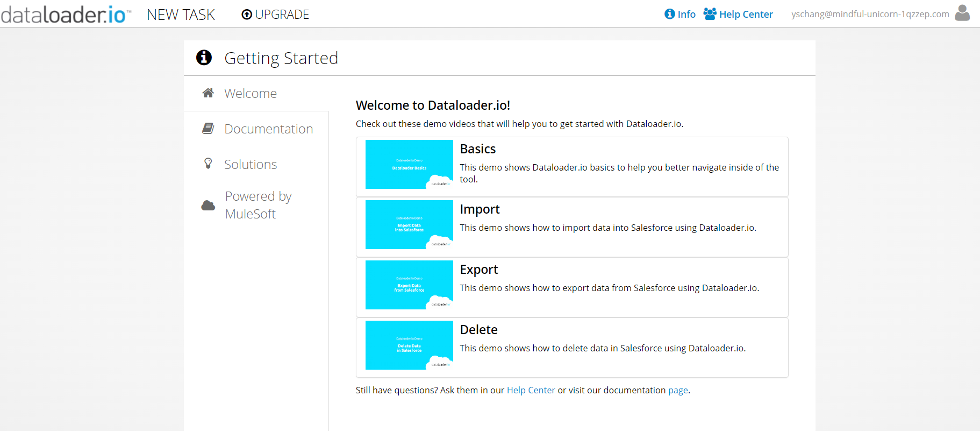
Task: Open the Powered by MuleSoft tab
Action: (256, 205)
